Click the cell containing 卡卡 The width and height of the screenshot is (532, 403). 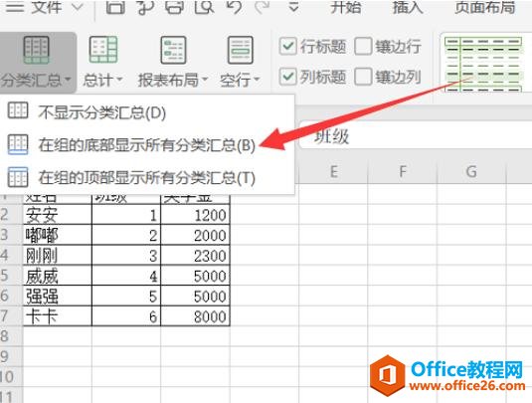[58, 316]
